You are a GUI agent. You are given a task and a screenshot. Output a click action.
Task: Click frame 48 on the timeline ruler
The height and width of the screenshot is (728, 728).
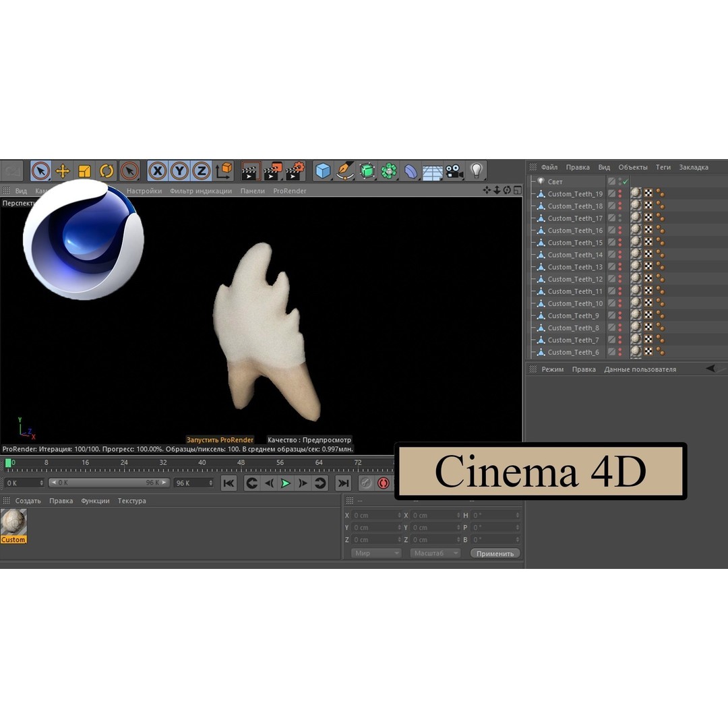click(241, 462)
